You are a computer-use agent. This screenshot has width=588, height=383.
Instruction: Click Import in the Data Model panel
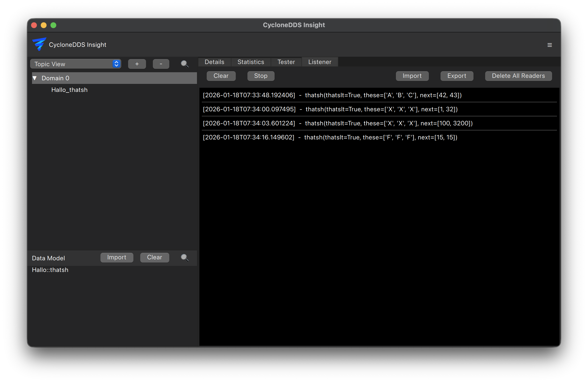pos(117,257)
